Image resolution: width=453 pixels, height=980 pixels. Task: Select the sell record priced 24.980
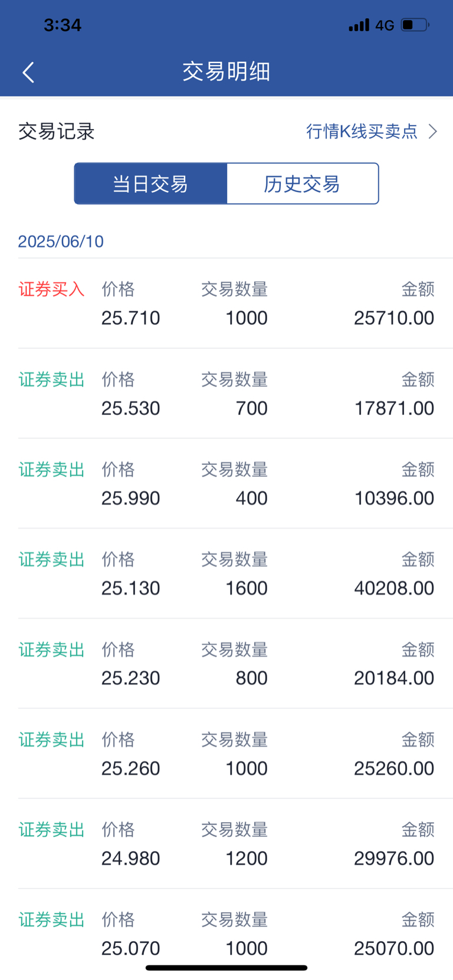tap(226, 844)
